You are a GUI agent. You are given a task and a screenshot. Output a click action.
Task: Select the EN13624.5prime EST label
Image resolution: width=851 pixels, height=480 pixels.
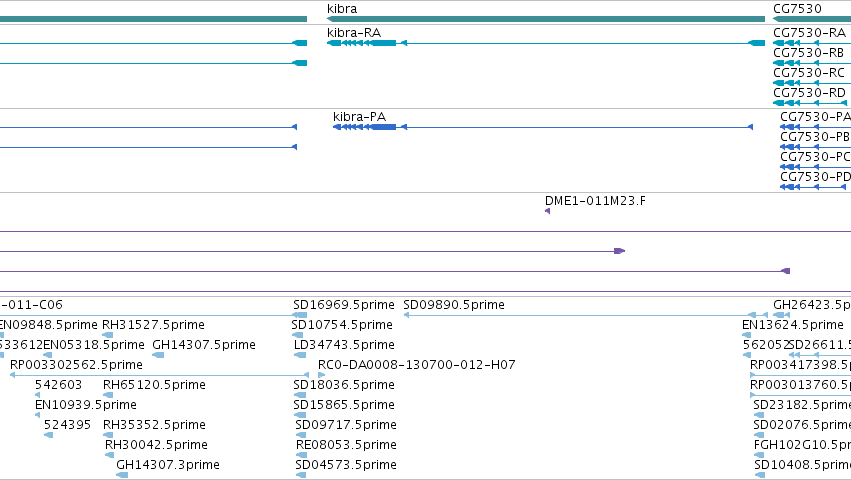[x=793, y=325]
